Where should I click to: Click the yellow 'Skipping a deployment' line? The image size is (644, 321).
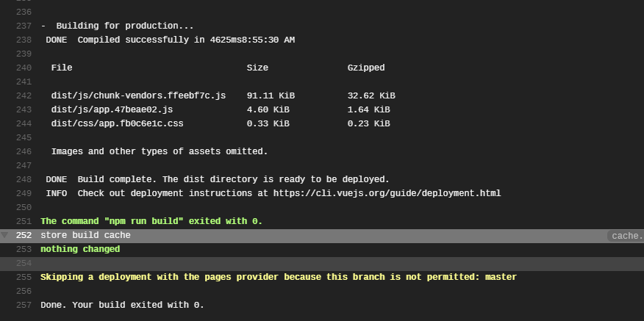pyautogui.click(x=279, y=277)
